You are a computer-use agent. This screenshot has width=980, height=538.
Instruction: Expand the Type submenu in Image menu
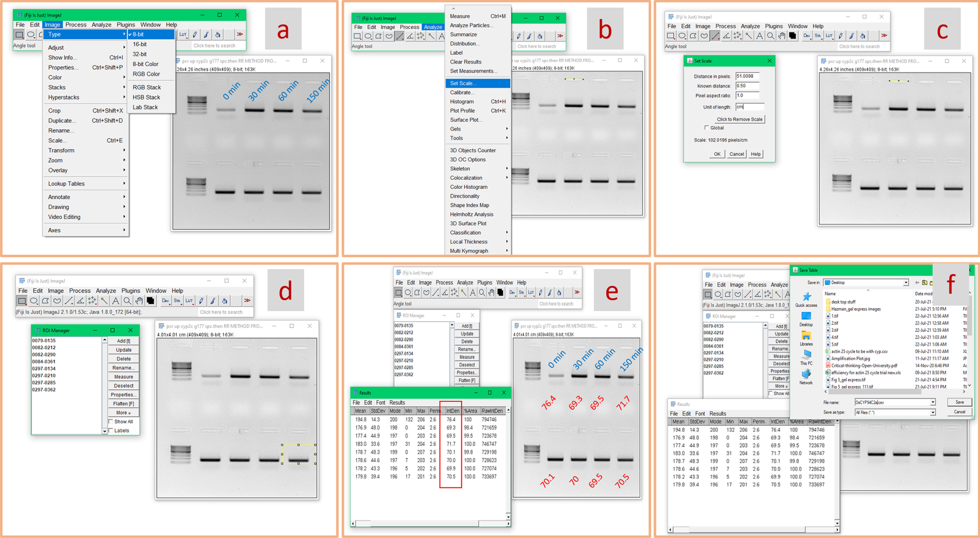point(85,34)
